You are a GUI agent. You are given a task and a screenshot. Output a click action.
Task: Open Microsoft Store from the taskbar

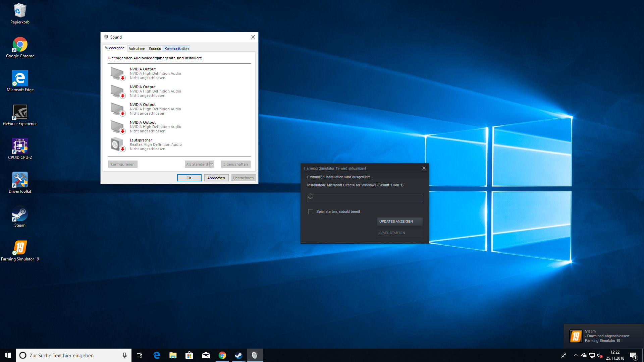(190, 355)
